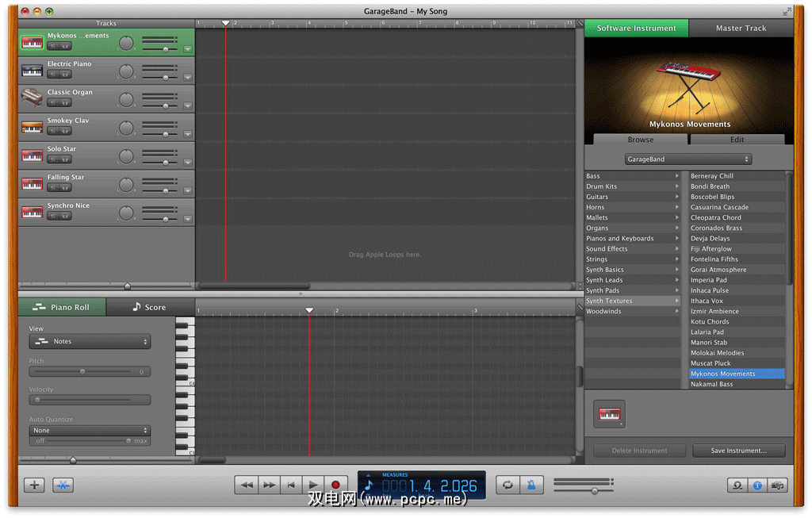Click the Classic Organ track instrument icon

pos(32,98)
